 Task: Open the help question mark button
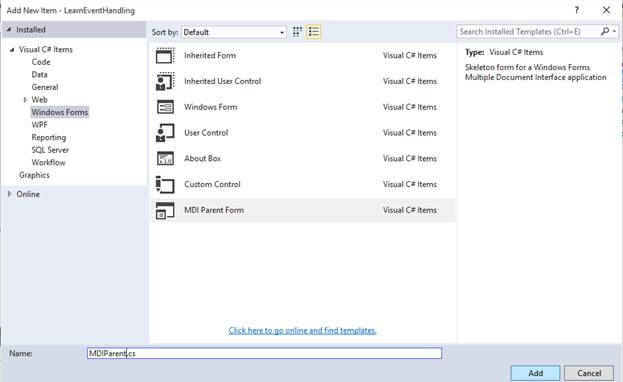(x=577, y=10)
